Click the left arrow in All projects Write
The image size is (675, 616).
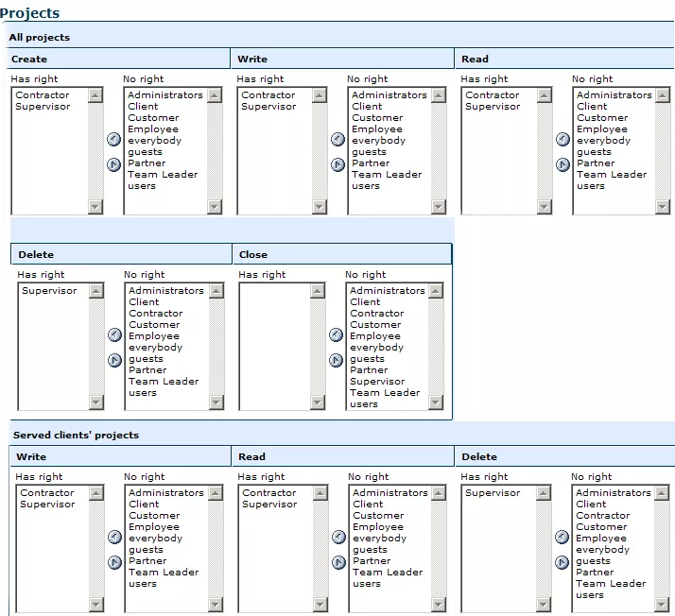(337, 140)
